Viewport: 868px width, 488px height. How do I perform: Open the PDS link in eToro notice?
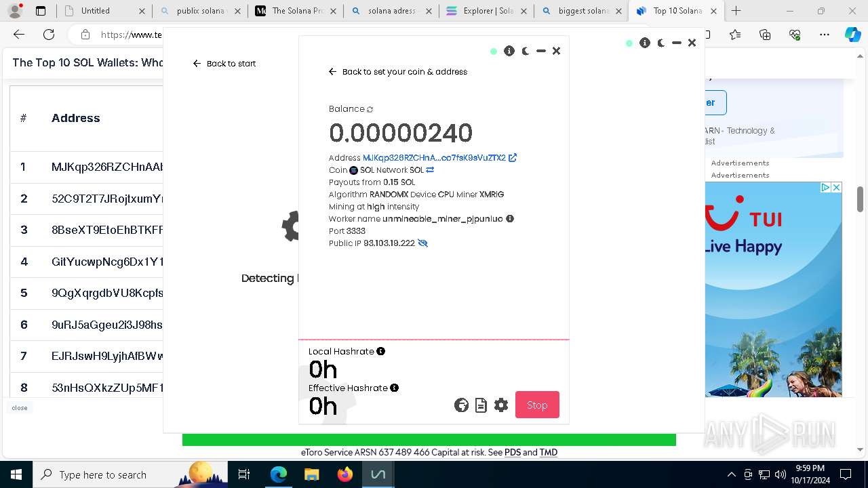pos(512,453)
